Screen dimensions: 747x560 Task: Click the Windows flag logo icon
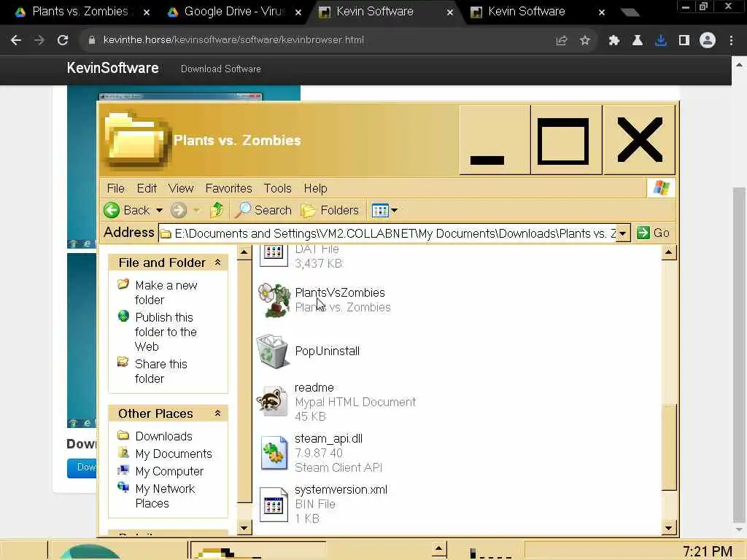click(661, 187)
